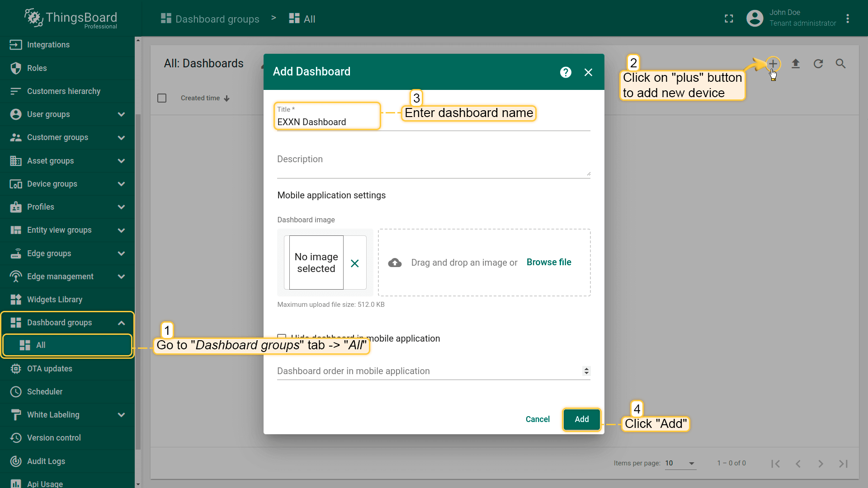
Task: Open the items per page dropdown
Action: (x=680, y=463)
